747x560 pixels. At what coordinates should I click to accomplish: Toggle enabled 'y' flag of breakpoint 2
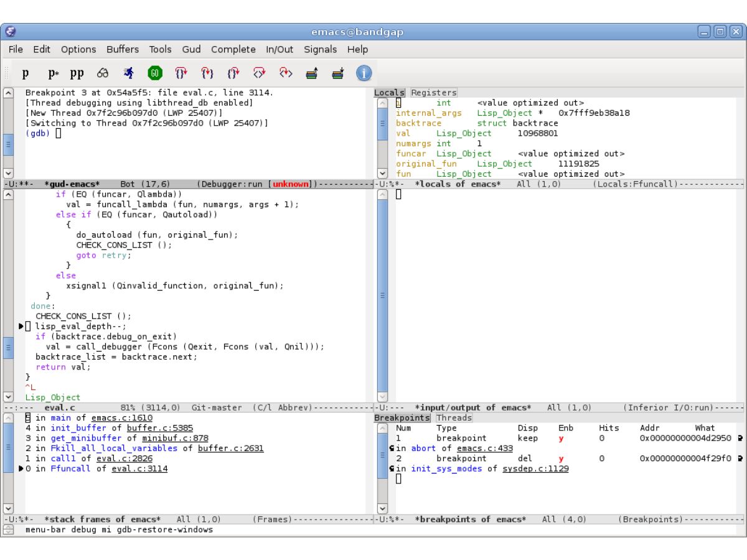[561, 459]
